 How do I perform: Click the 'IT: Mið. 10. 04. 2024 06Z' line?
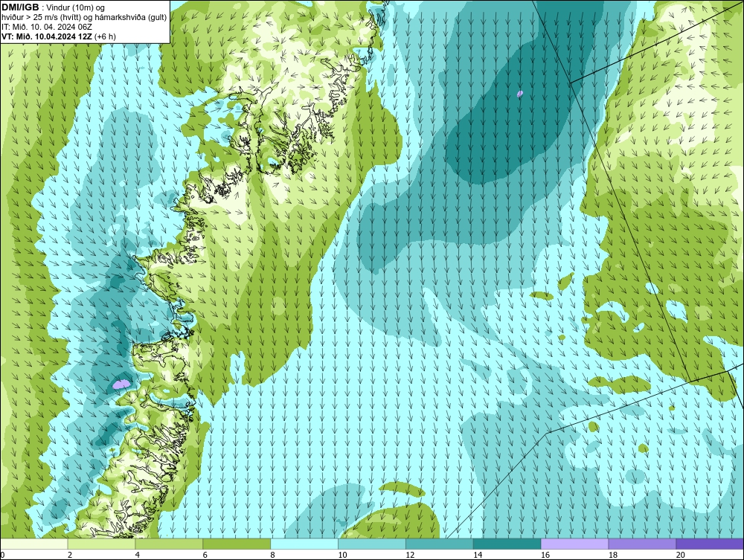point(45,27)
